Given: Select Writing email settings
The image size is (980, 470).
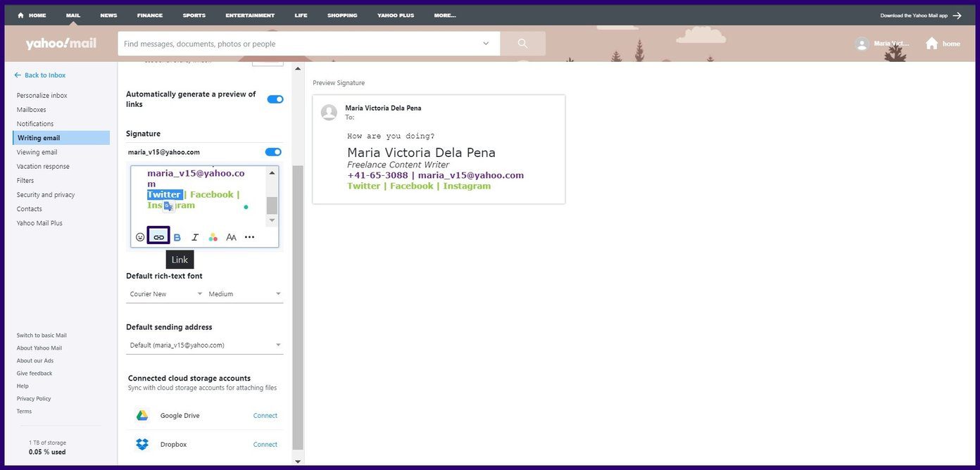Looking at the screenshot, I should (61, 138).
